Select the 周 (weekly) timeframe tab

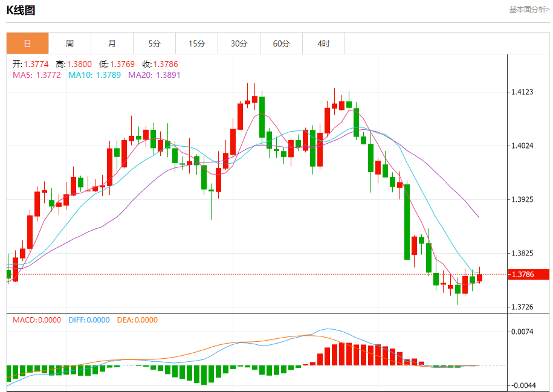[70, 43]
